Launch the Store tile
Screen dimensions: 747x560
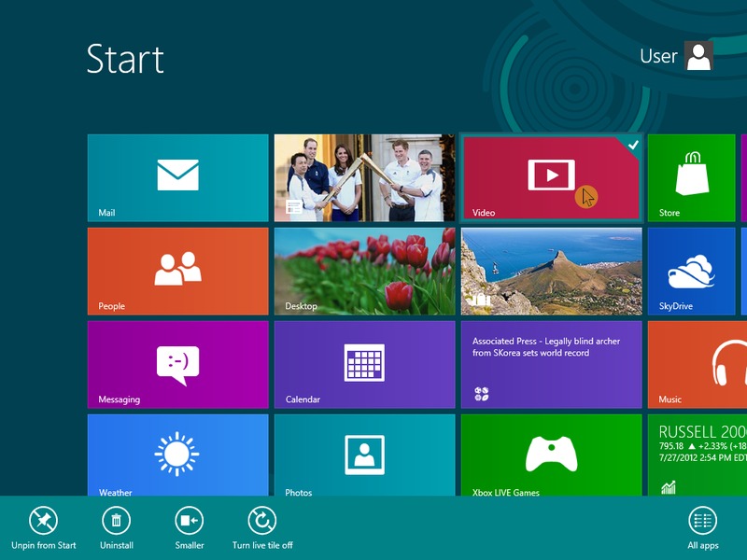point(692,177)
